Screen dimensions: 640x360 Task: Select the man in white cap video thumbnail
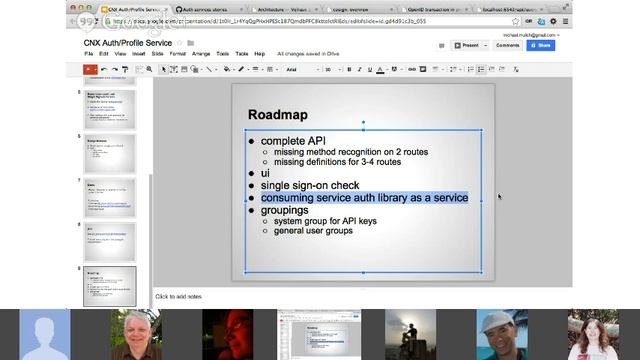pyautogui.click(x=502, y=335)
